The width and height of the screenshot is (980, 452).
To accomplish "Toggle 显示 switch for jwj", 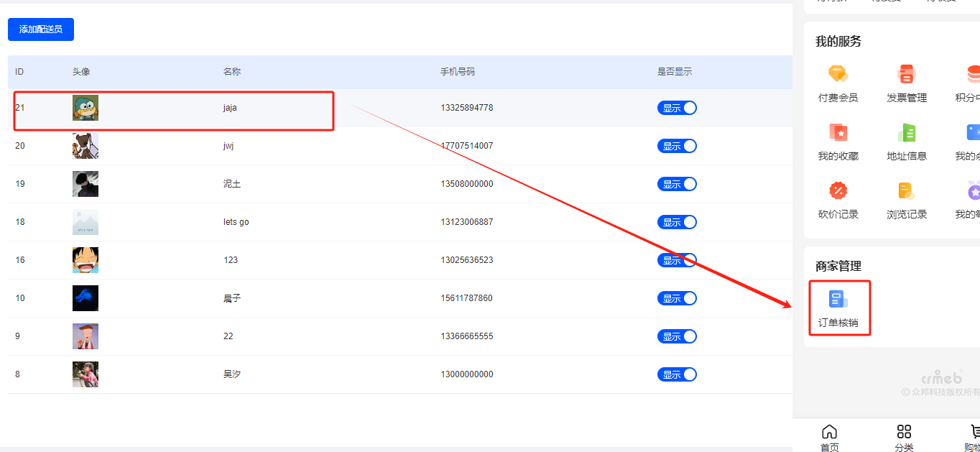I will 677,146.
